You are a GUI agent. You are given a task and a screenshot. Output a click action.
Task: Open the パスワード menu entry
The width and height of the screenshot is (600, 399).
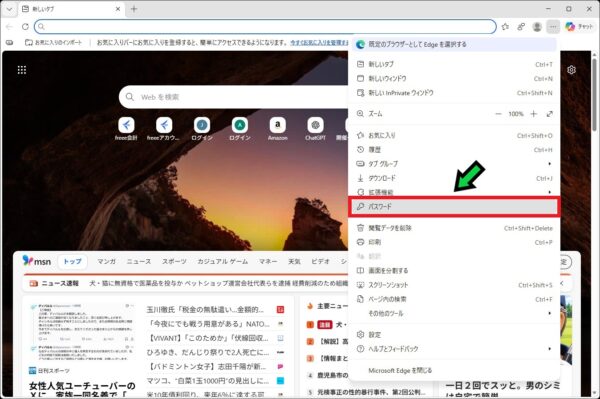454,207
